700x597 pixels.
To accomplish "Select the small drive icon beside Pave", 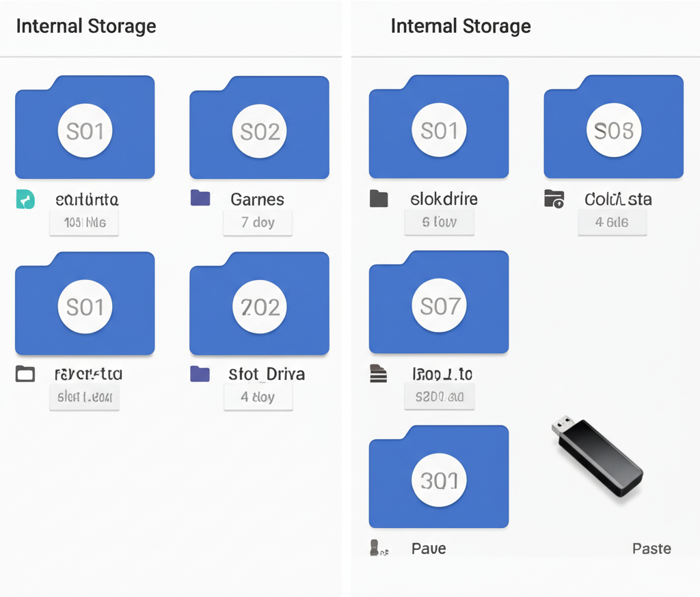I will [x=375, y=548].
